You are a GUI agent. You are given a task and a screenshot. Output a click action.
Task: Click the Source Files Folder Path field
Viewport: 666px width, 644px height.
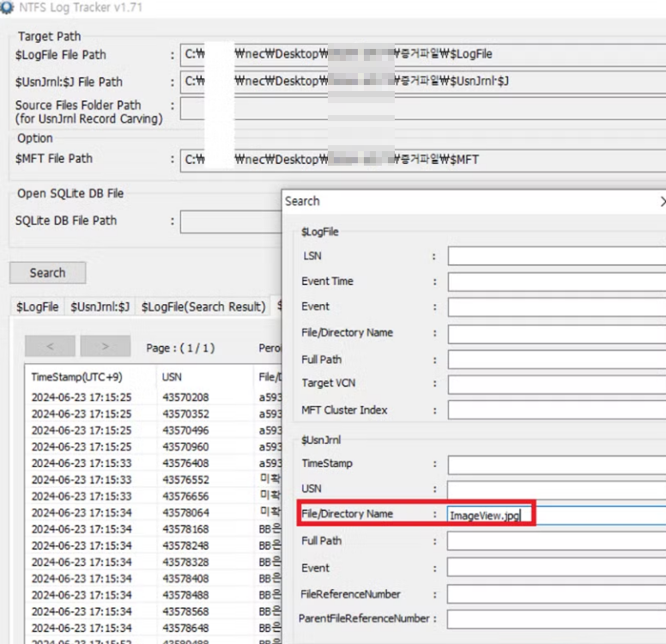[x=423, y=109]
